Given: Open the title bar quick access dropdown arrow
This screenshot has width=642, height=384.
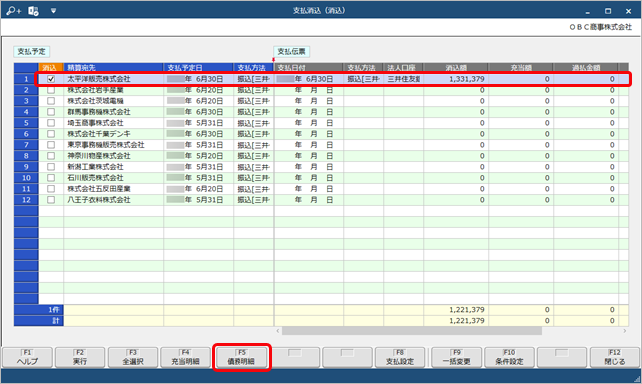Looking at the screenshot, I should (53, 11).
